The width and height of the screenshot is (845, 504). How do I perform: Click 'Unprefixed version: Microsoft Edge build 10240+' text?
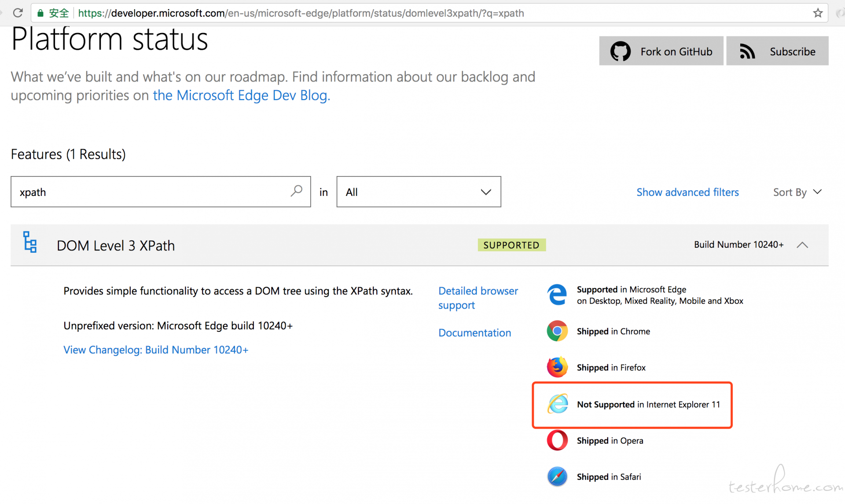tap(178, 326)
